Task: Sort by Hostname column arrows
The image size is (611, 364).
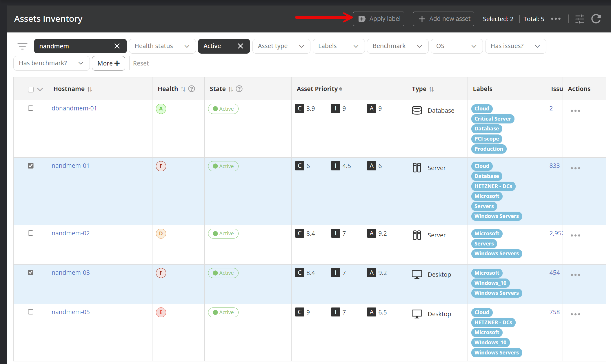Action: point(90,89)
